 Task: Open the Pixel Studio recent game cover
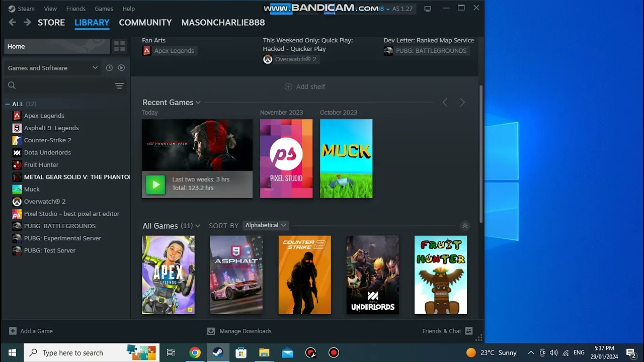(x=286, y=158)
